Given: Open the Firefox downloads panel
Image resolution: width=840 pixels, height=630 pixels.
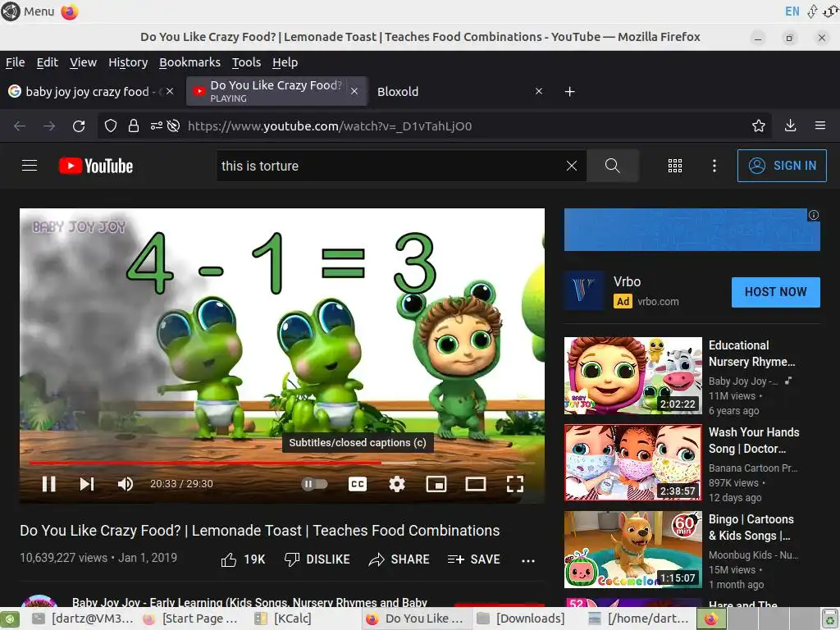Looking at the screenshot, I should (790, 126).
